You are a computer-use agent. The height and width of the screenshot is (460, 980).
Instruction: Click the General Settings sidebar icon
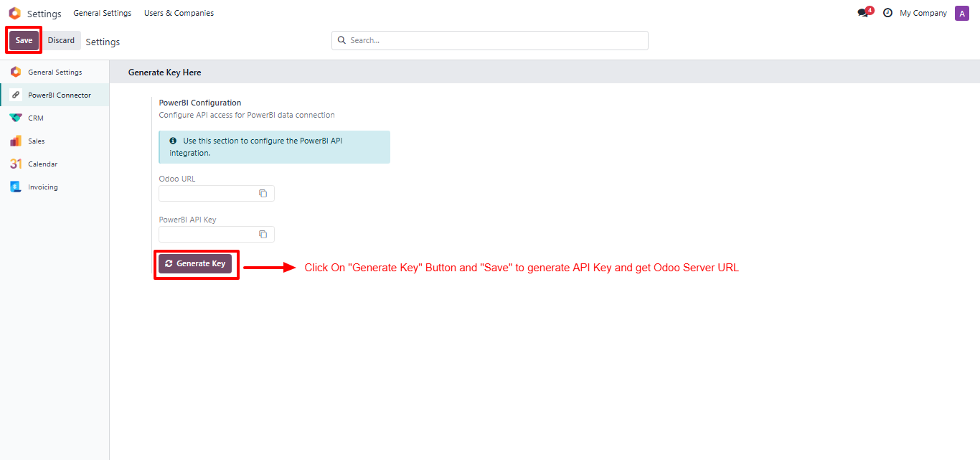tap(16, 72)
